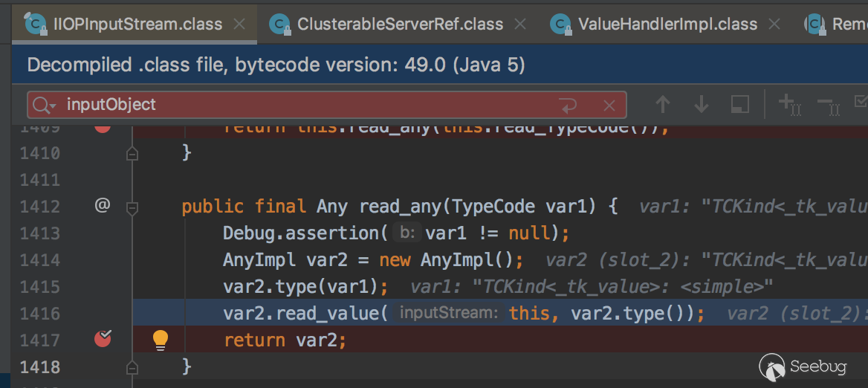Open the search history magnifier dropdown
The height and width of the screenshot is (388, 868).
tap(44, 106)
